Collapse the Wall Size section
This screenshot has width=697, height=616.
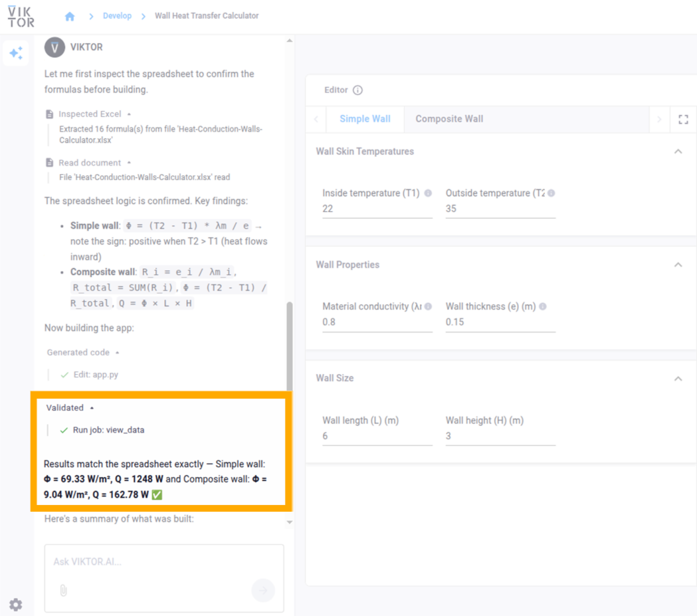click(678, 378)
